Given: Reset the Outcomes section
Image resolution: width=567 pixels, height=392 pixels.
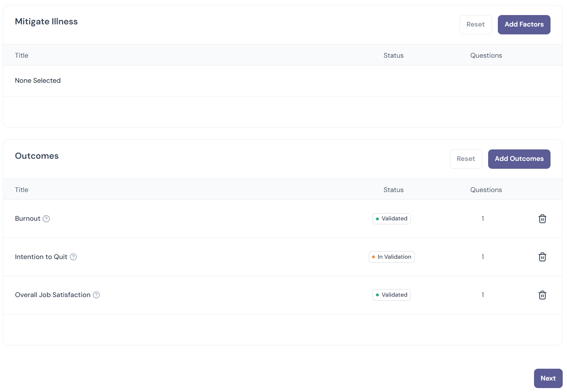Looking at the screenshot, I should 466,159.
